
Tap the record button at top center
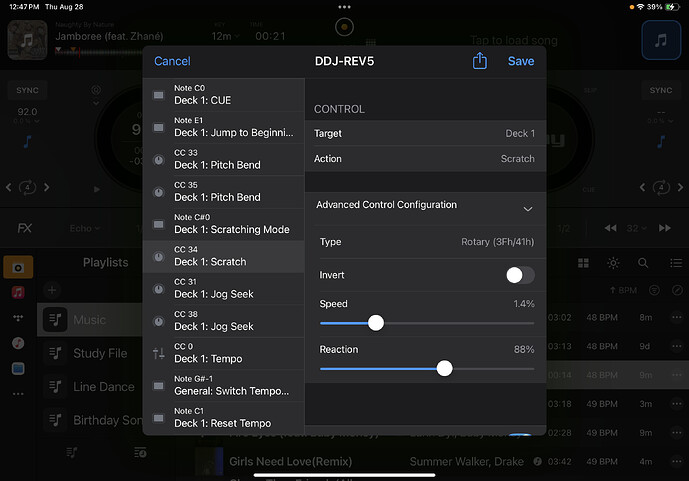[x=344, y=27]
